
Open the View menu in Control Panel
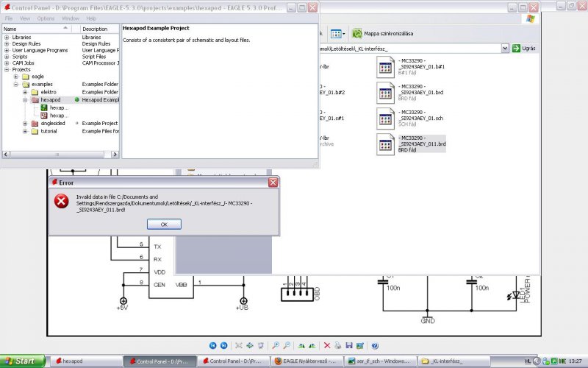[x=25, y=18]
